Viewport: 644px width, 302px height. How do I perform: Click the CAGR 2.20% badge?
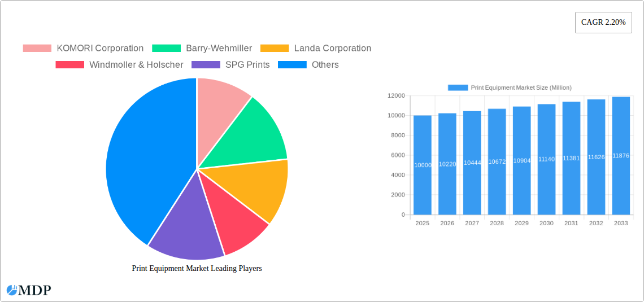(x=603, y=23)
